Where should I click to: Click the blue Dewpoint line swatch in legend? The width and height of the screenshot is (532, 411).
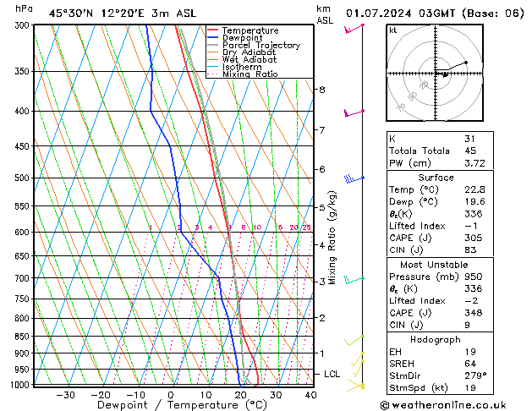[x=213, y=38]
